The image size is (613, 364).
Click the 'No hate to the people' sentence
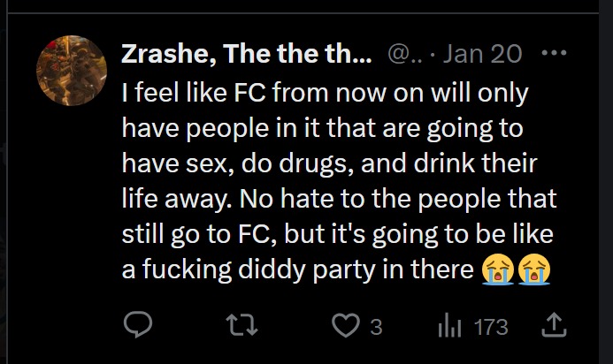pyautogui.click(x=370, y=199)
